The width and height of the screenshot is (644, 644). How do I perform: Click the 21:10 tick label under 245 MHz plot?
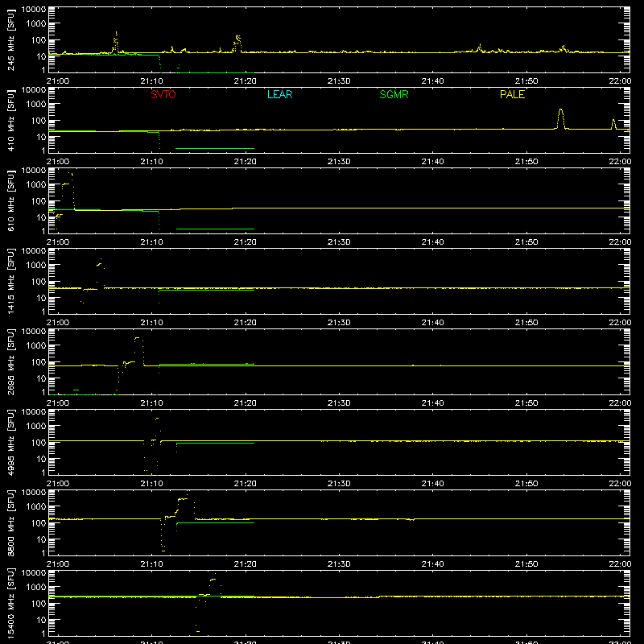click(x=151, y=81)
